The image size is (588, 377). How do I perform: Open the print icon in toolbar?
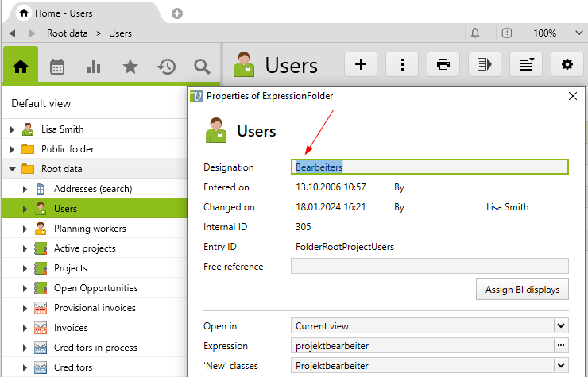coord(443,65)
